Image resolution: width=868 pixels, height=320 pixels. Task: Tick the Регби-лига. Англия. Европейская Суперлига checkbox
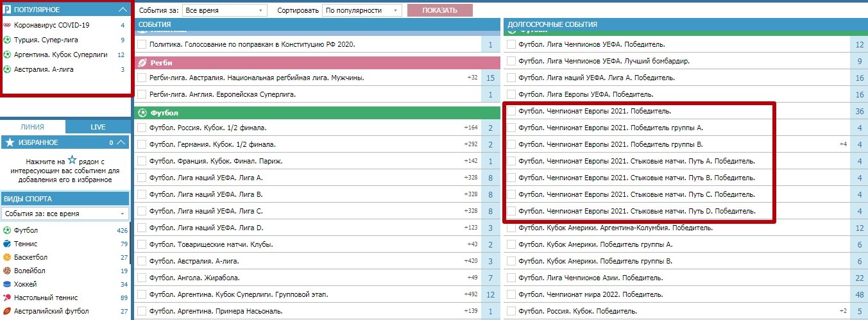142,94
